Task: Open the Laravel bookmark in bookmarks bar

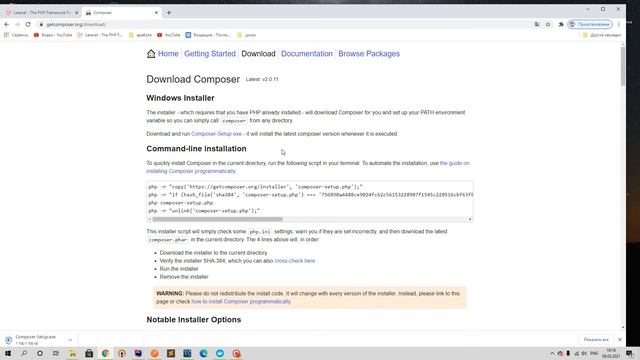Action: click(100, 35)
